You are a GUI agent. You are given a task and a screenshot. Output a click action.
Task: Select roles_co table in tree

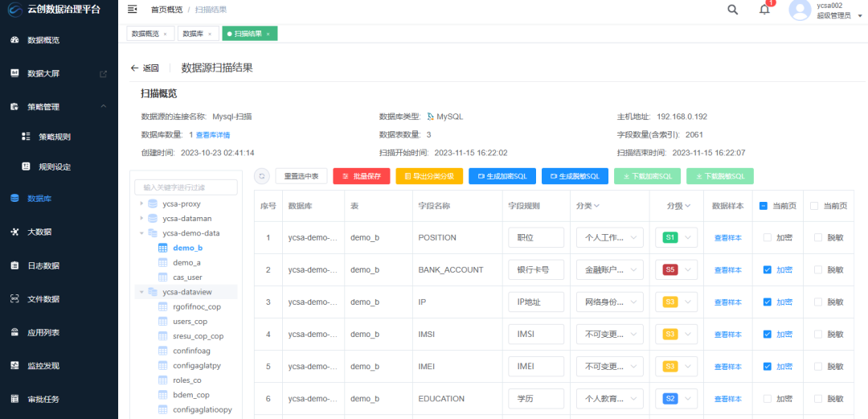point(186,380)
